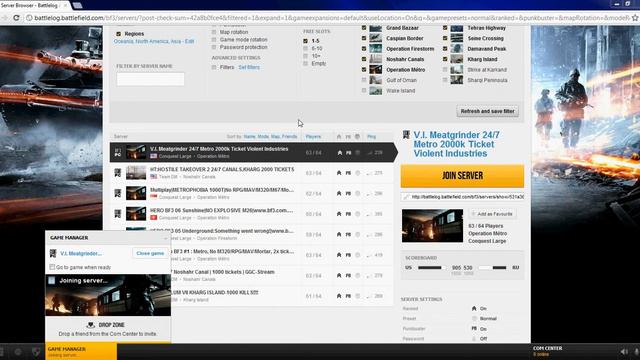The height and width of the screenshot is (360, 640).
Task: Click the JOIN SERVER button
Action: coord(462,176)
